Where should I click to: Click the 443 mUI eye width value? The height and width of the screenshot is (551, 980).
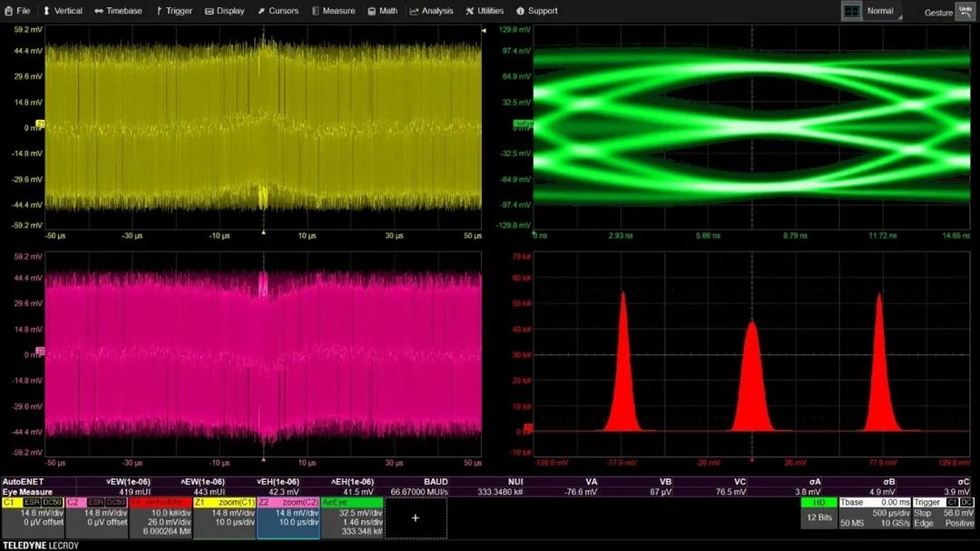click(x=210, y=492)
